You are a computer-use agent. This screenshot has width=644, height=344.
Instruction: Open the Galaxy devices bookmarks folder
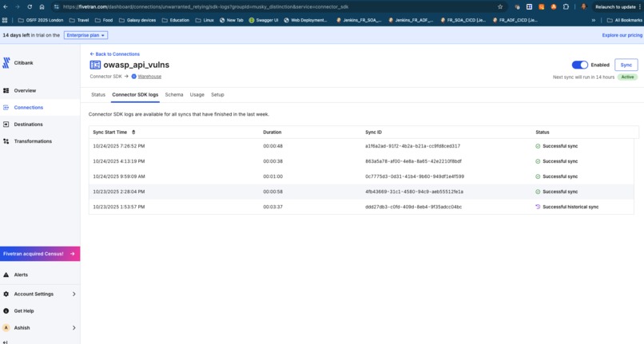click(137, 20)
